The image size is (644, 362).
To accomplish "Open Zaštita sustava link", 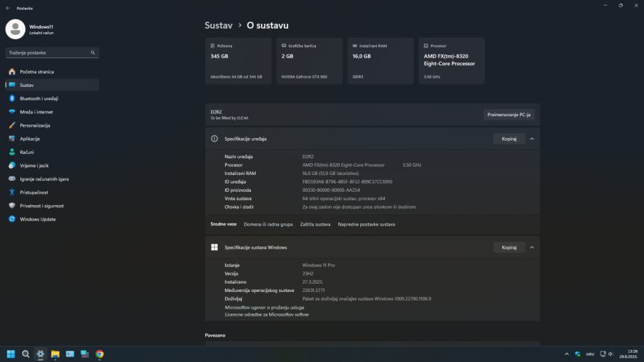I will [315, 225].
